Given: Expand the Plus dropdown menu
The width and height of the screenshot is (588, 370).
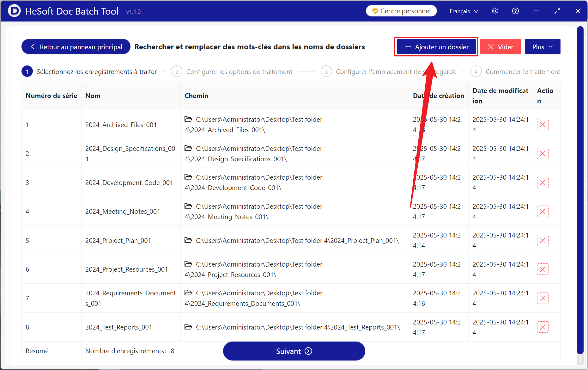Looking at the screenshot, I should pos(543,47).
